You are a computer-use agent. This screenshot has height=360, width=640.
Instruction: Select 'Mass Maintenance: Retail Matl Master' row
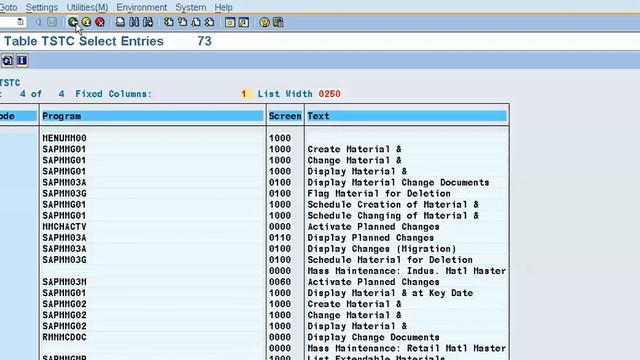[x=407, y=349]
